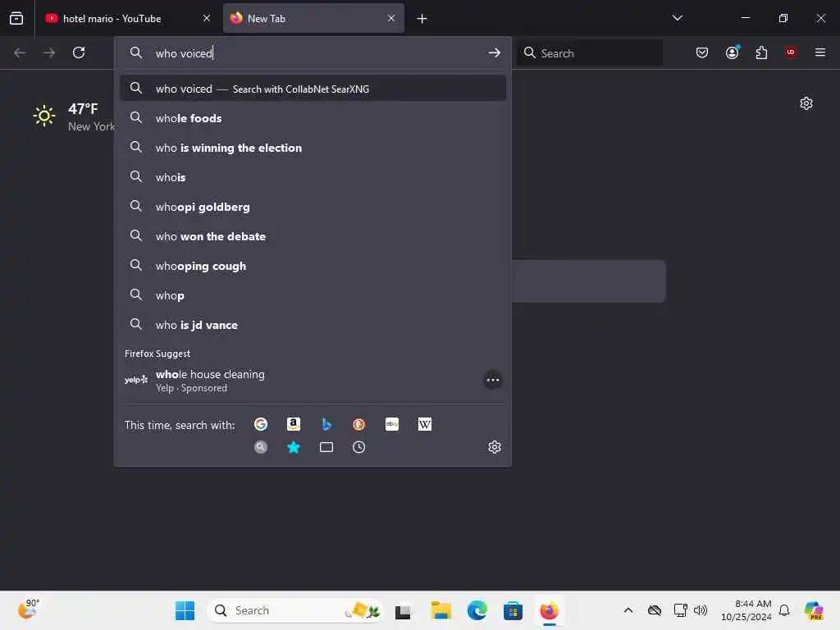Click Windows taskbar Search box
The image size is (840, 630).
coord(295,610)
